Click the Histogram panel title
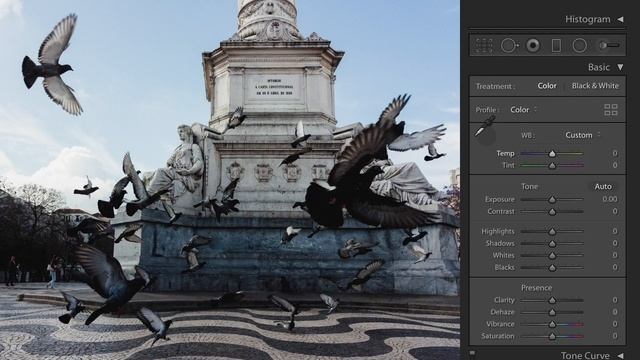The width and height of the screenshot is (640, 360). (x=588, y=19)
